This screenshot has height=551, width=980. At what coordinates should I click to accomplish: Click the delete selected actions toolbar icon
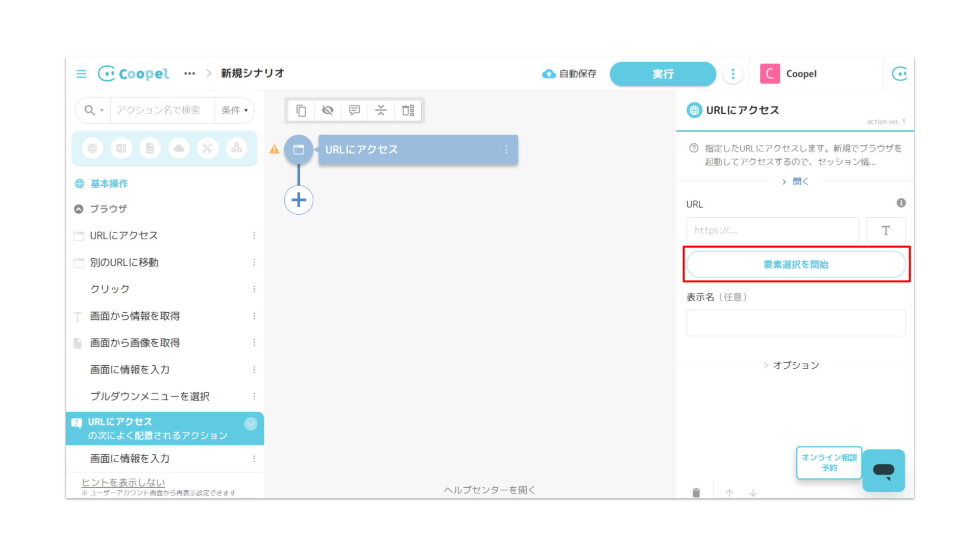[408, 110]
